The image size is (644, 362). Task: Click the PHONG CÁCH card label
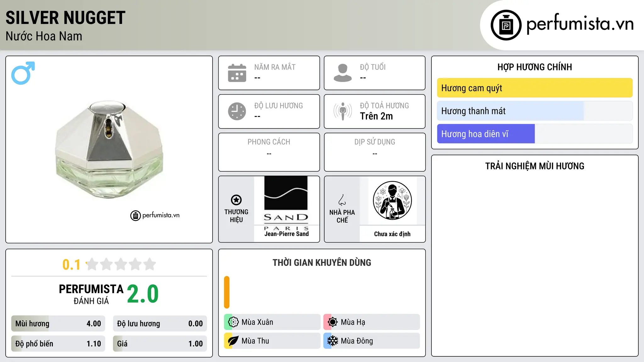tap(269, 142)
